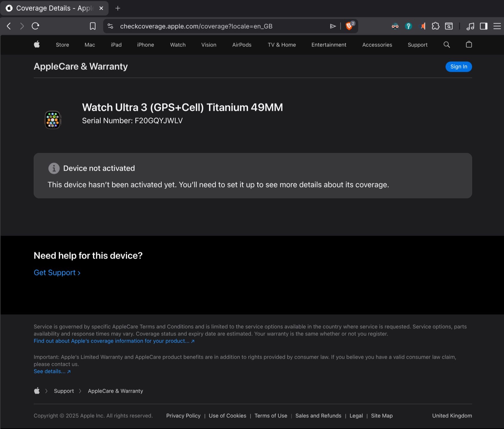The height and width of the screenshot is (429, 504).
Task: Go back to previous page
Action: pyautogui.click(x=9, y=26)
